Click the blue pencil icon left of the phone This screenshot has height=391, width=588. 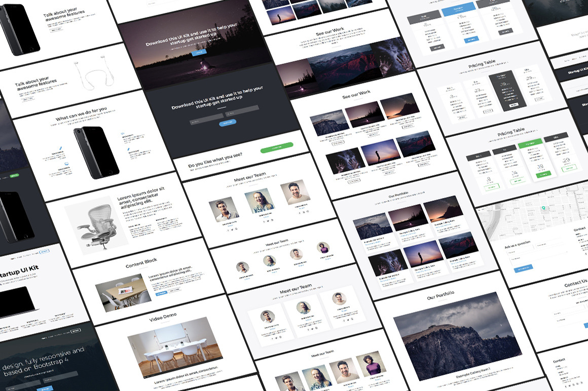[x=60, y=148]
